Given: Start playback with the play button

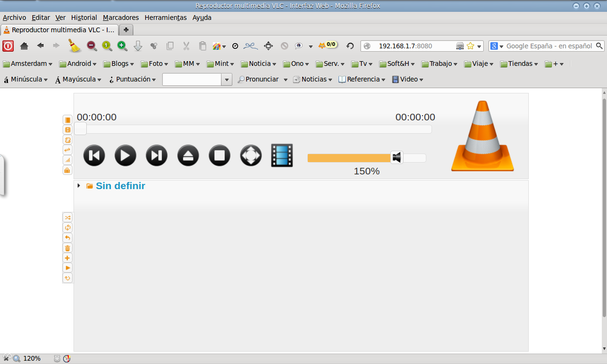Looking at the screenshot, I should tap(125, 155).
